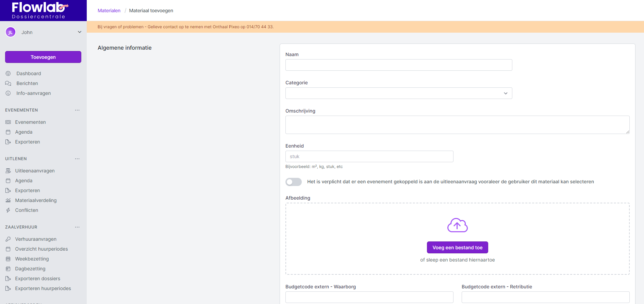Click the Dashboard icon in sidebar
Image resolution: width=644 pixels, height=304 pixels.
tap(8, 73)
